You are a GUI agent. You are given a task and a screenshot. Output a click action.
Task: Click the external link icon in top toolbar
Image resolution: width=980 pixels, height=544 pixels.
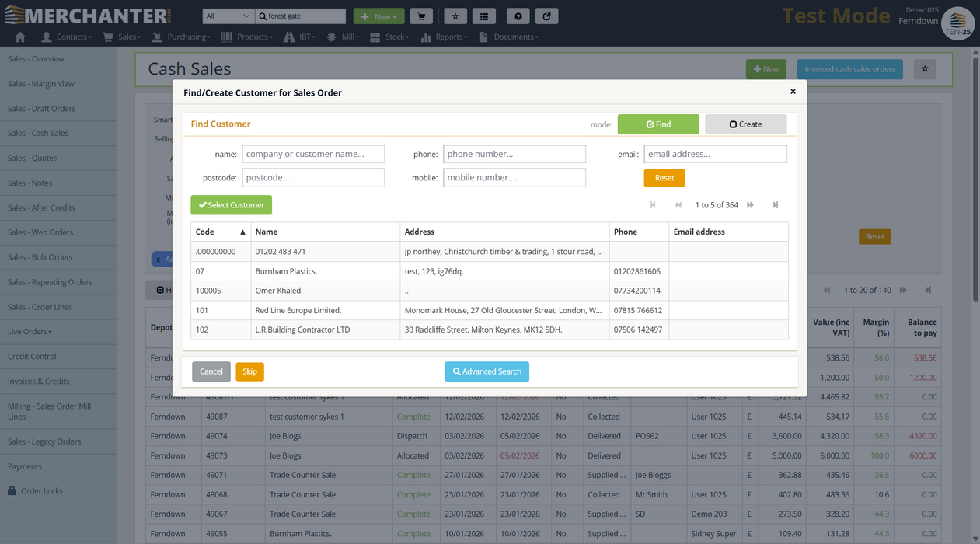click(547, 16)
